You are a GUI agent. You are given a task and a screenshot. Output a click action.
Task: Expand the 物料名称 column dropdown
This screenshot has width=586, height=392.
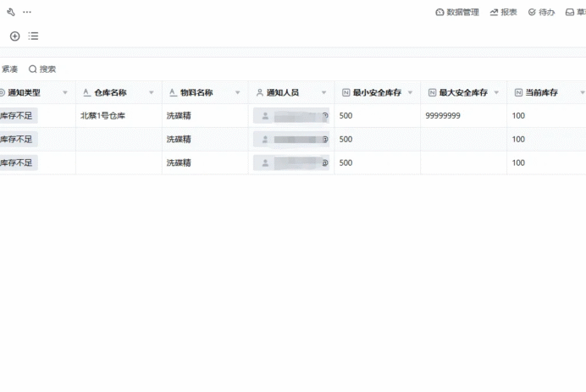(237, 92)
